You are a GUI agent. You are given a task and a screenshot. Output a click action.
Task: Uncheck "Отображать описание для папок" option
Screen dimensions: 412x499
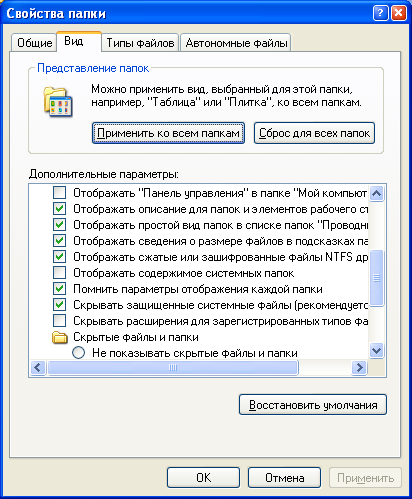(x=60, y=209)
